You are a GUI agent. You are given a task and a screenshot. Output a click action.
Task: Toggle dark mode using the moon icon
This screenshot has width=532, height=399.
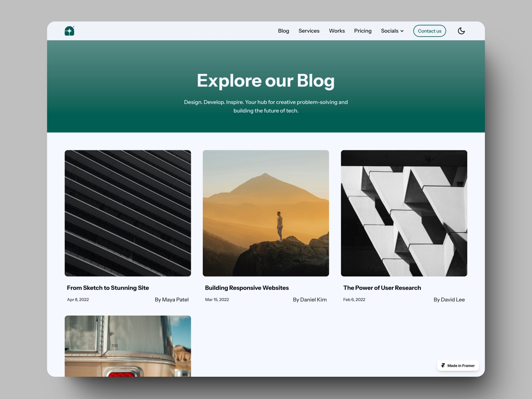462,31
